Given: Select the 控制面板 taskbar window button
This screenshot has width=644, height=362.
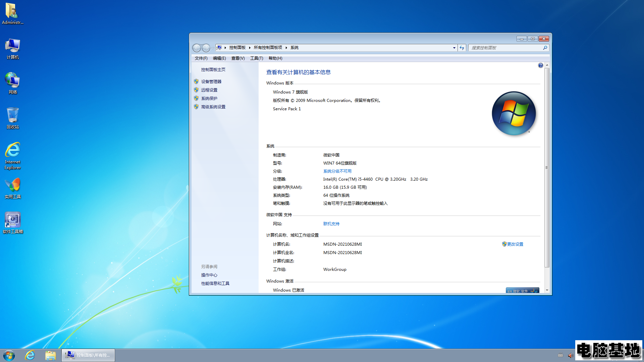Looking at the screenshot, I should 88,355.
